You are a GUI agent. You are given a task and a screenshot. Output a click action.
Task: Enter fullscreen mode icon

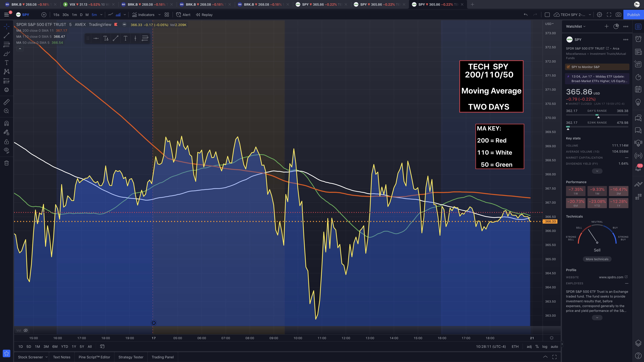tap(609, 15)
